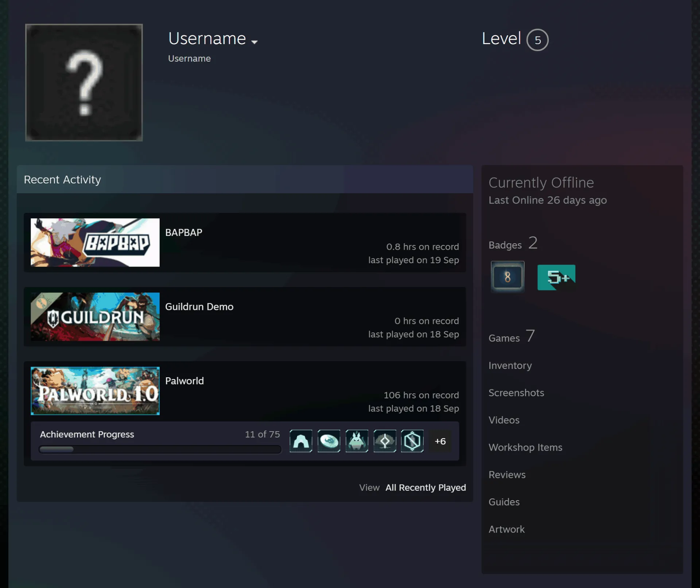Click the Guildrun Demo title link
Viewport: 700px width, 588px height.
199,307
